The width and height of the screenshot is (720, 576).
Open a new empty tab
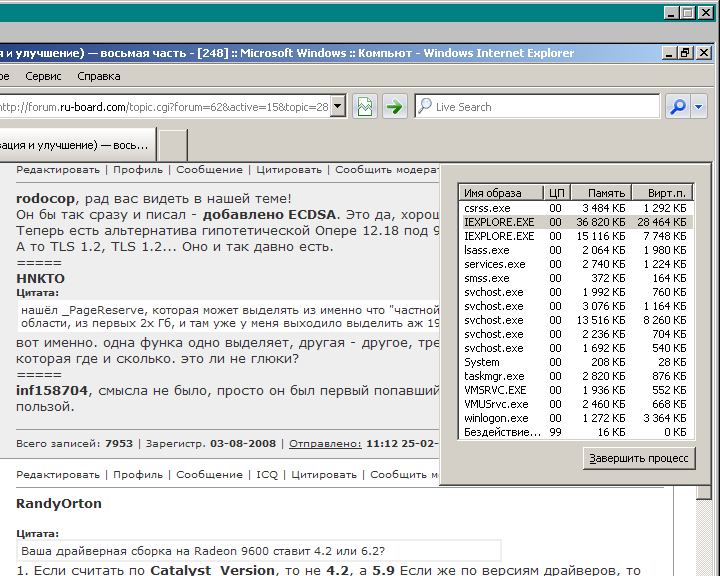tap(173, 145)
